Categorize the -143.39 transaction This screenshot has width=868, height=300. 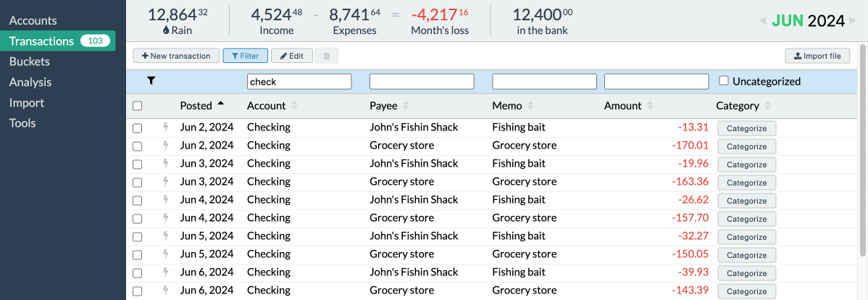click(747, 292)
